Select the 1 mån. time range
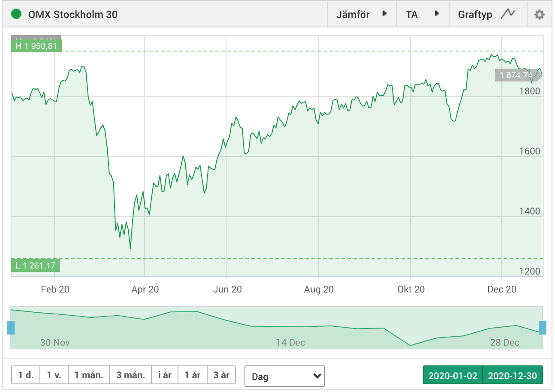 (89, 375)
